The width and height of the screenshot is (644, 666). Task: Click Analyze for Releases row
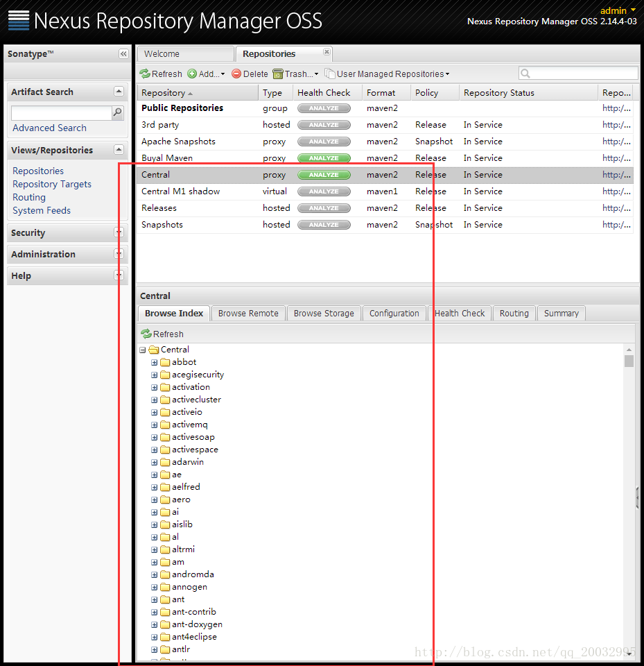pos(324,208)
